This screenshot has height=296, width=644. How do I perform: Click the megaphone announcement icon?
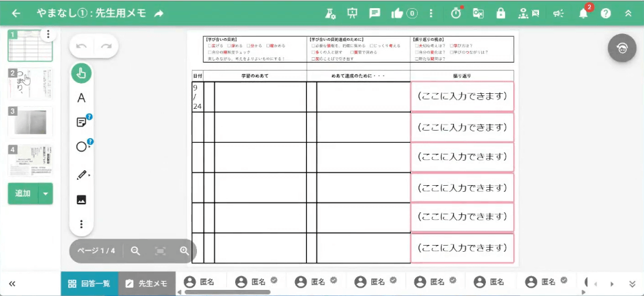tap(558, 14)
